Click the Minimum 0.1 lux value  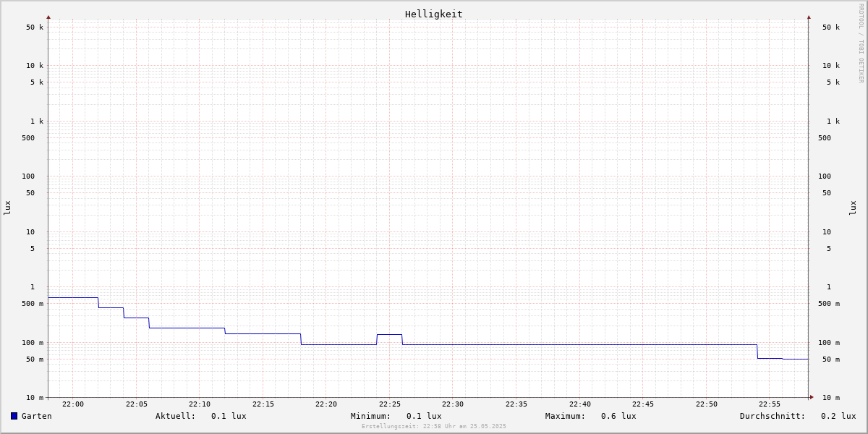[424, 416]
